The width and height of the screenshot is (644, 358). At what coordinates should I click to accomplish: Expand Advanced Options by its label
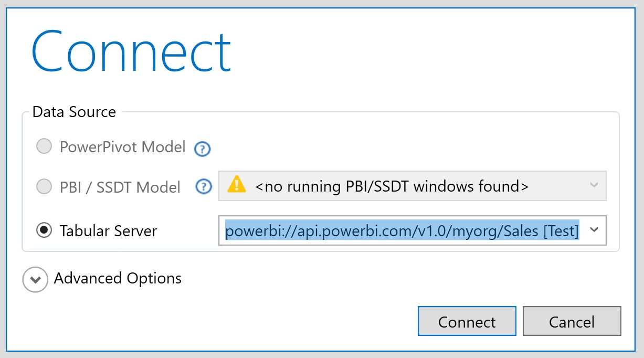tap(118, 278)
